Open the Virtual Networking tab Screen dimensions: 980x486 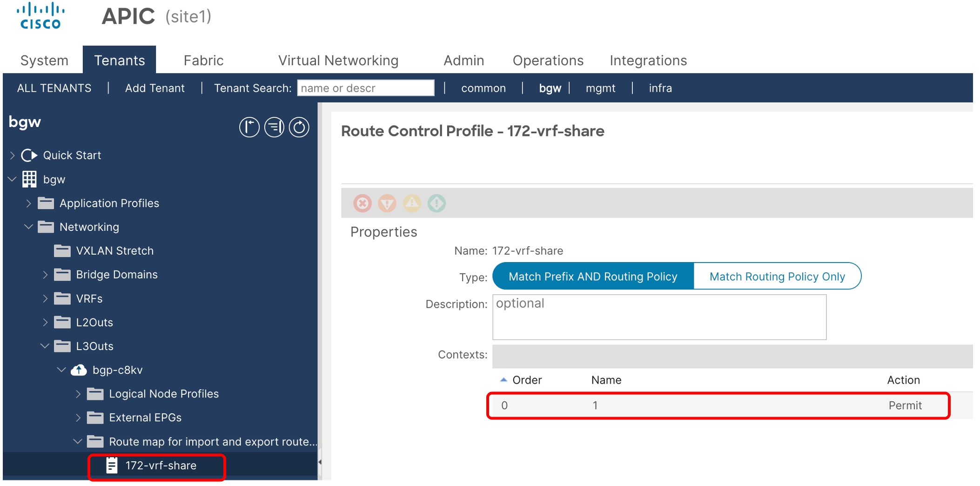338,61
